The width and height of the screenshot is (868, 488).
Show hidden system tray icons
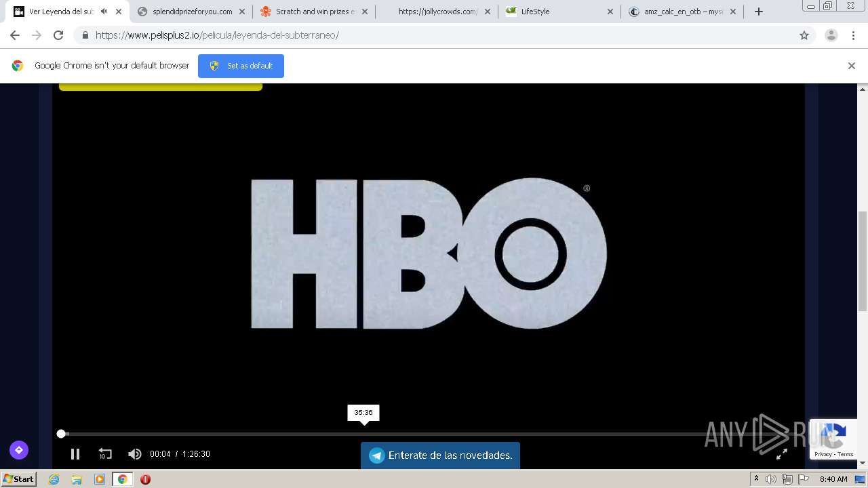click(756, 479)
